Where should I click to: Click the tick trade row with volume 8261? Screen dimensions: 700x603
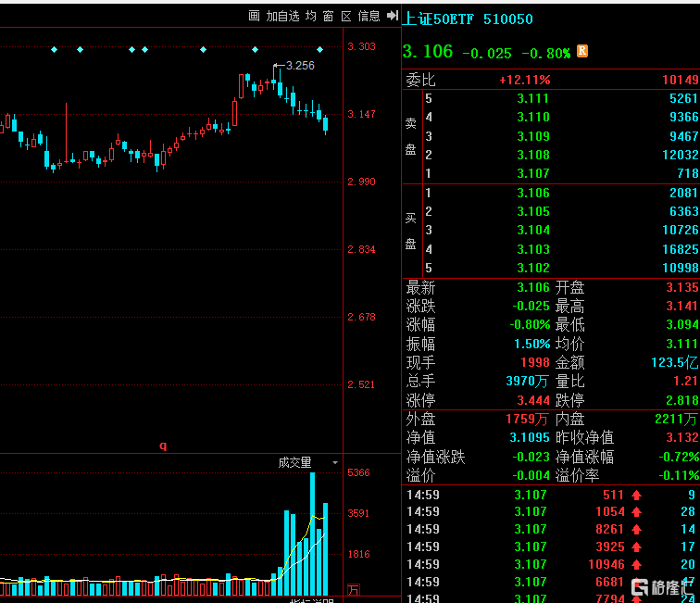point(551,529)
